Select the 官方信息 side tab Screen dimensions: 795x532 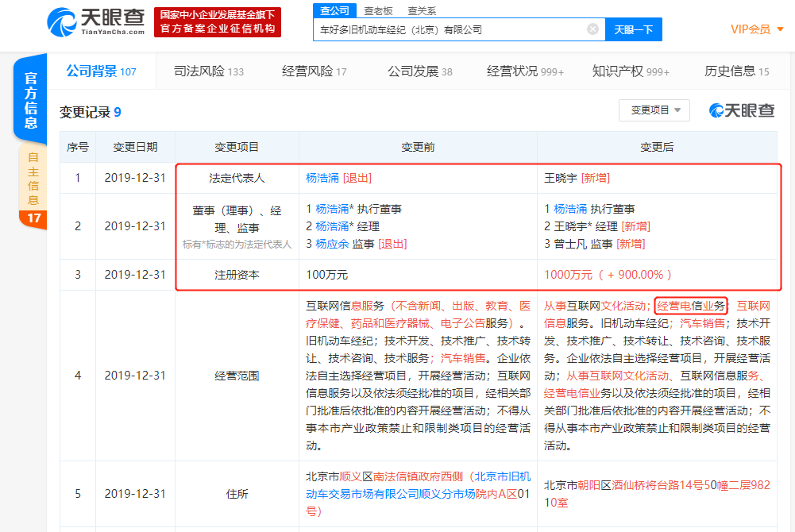click(30, 100)
